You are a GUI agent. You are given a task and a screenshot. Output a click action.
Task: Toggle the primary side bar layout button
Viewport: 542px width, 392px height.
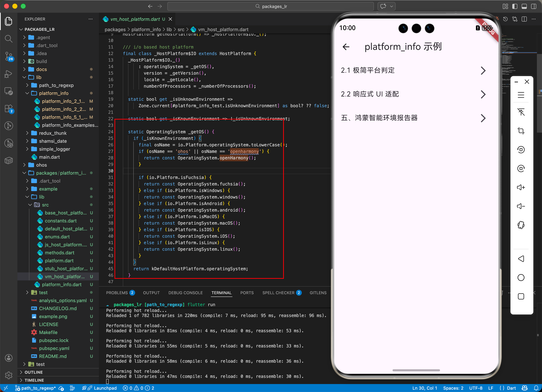click(515, 6)
